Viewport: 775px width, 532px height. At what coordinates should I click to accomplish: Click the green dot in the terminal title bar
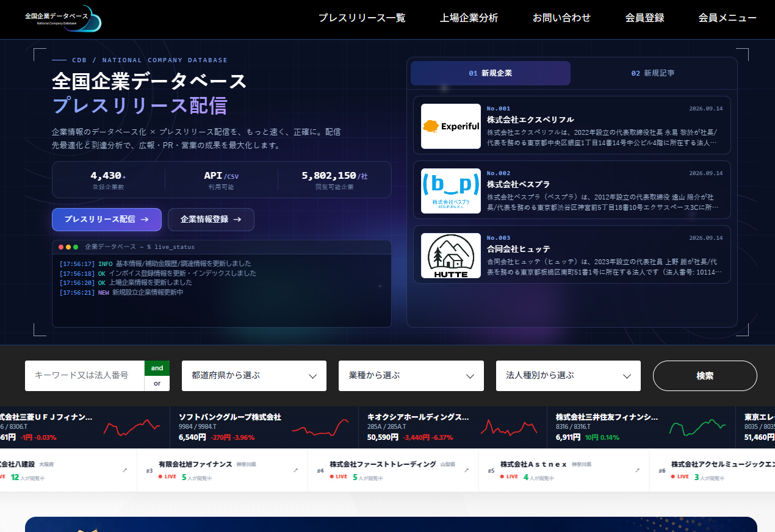click(x=76, y=247)
